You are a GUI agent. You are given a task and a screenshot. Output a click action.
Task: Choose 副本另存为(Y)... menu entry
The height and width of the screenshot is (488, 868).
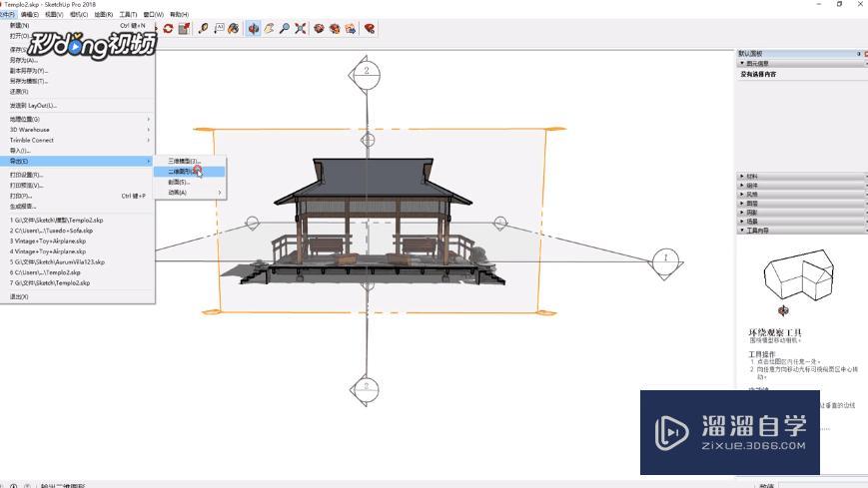click(x=78, y=71)
